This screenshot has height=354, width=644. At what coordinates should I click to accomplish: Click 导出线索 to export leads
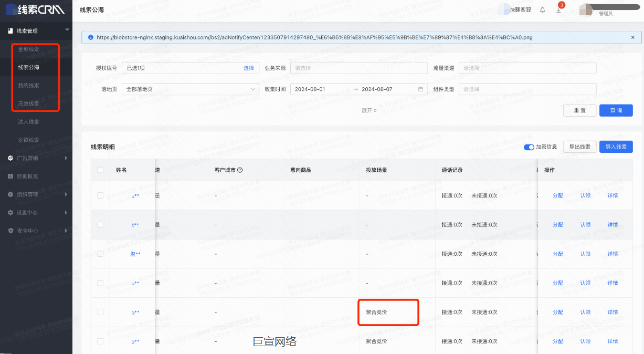coord(579,147)
